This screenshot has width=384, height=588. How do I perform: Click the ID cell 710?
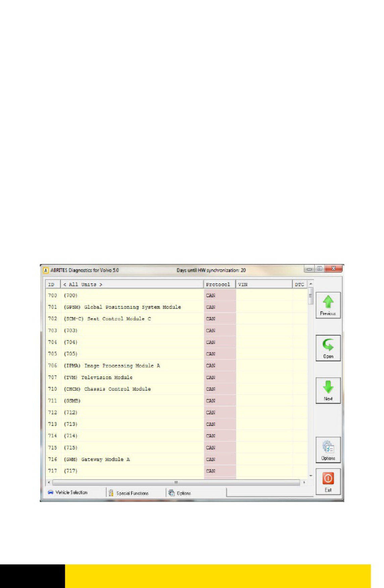[x=53, y=389]
